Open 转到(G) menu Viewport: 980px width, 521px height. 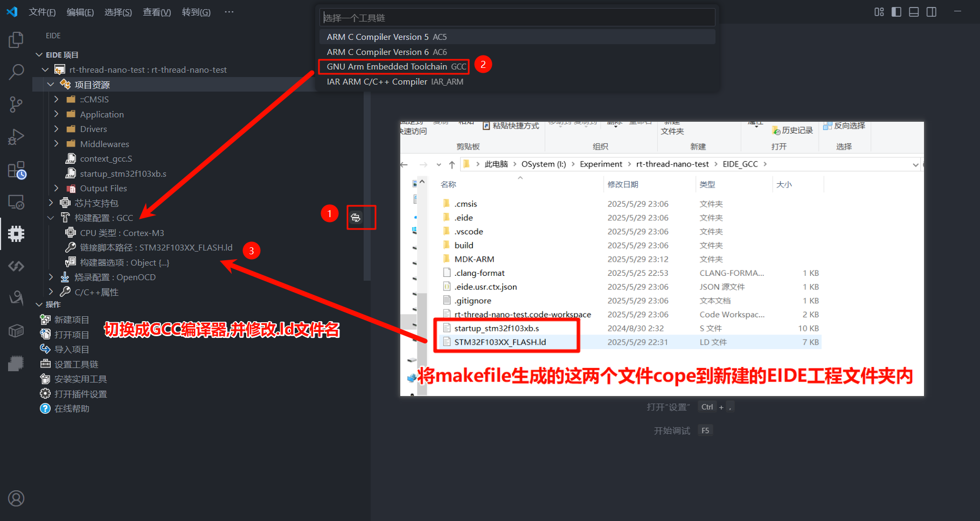click(196, 12)
